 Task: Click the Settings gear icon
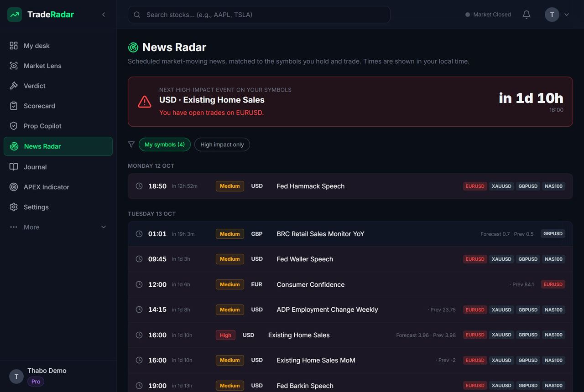(x=14, y=207)
